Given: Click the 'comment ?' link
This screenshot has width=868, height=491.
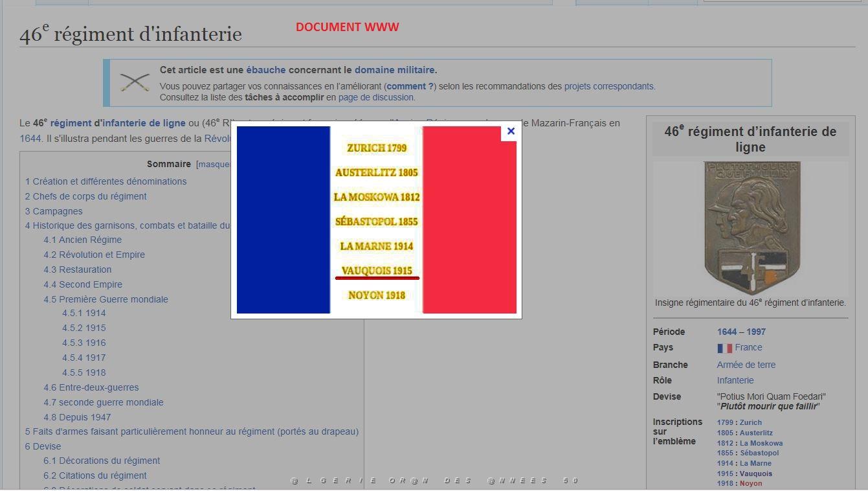Looking at the screenshot, I should [x=410, y=86].
